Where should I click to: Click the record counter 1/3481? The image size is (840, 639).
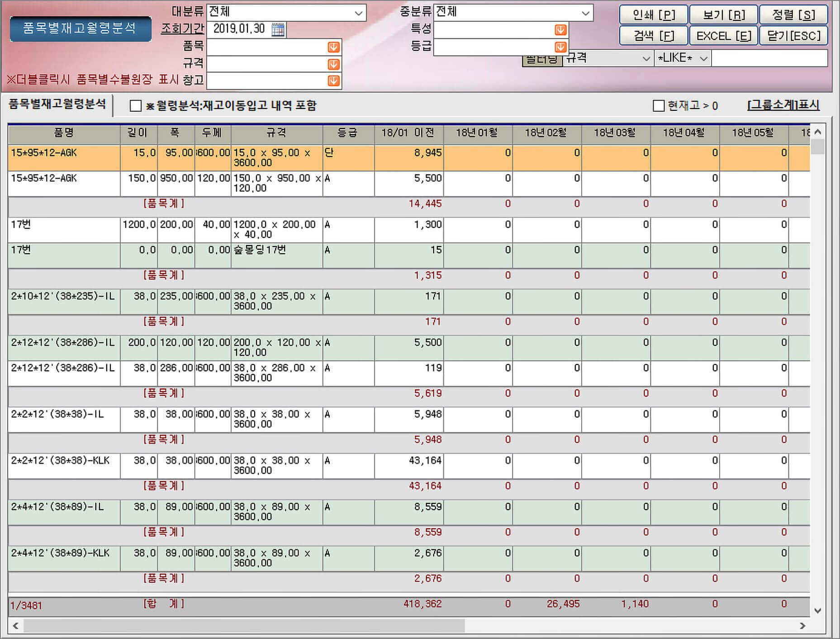pyautogui.click(x=26, y=606)
